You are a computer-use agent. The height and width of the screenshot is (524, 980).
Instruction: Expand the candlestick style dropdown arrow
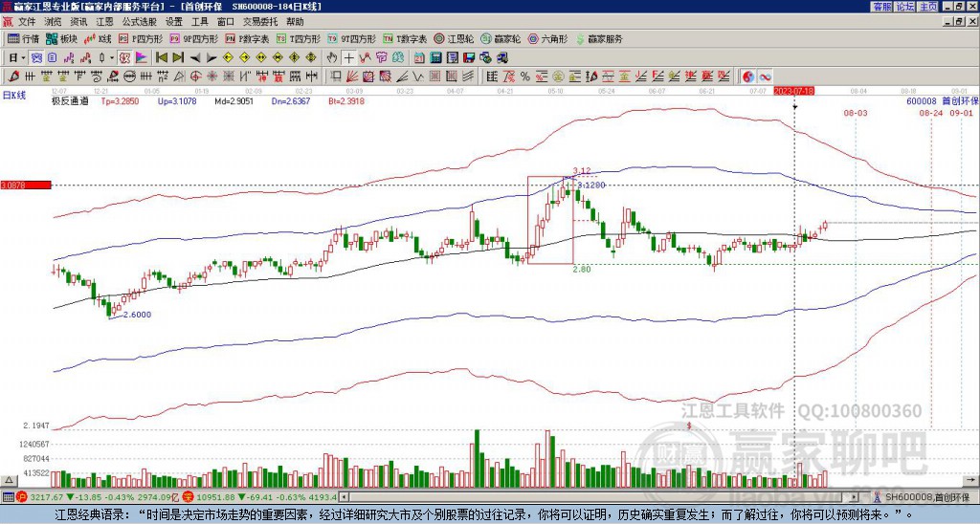112,58
